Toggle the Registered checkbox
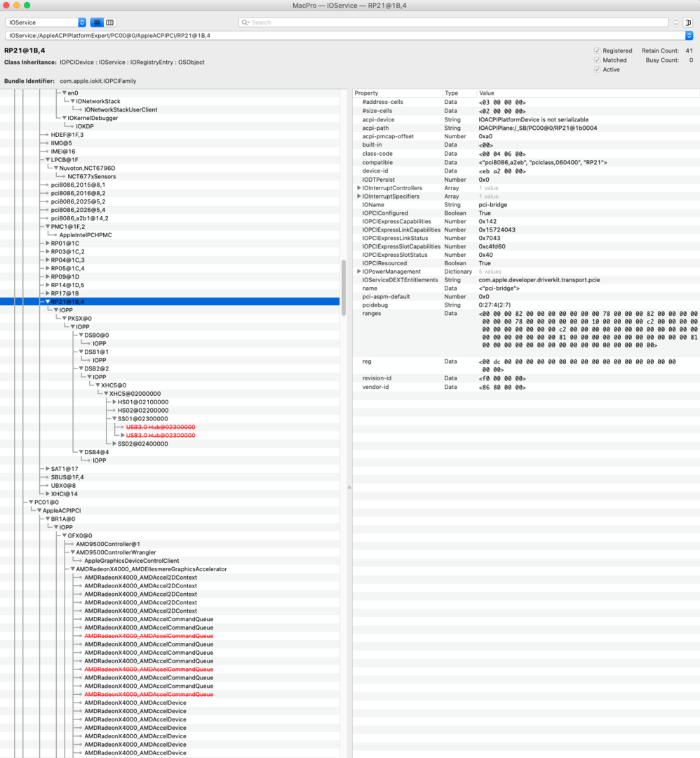Viewport: 700px width, 758px height. (597, 51)
